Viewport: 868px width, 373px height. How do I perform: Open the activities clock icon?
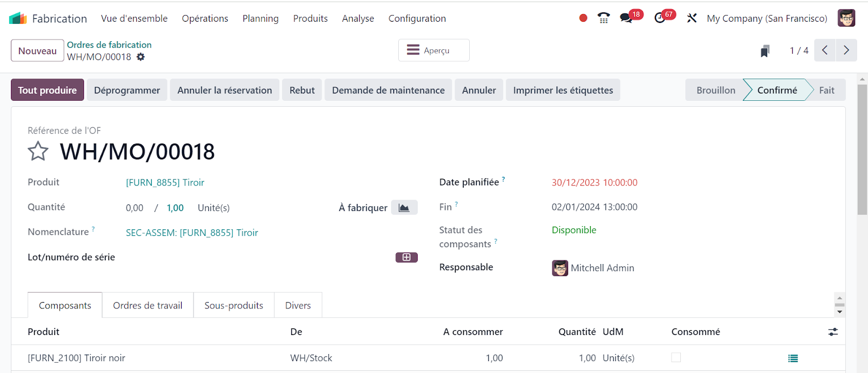tap(660, 18)
